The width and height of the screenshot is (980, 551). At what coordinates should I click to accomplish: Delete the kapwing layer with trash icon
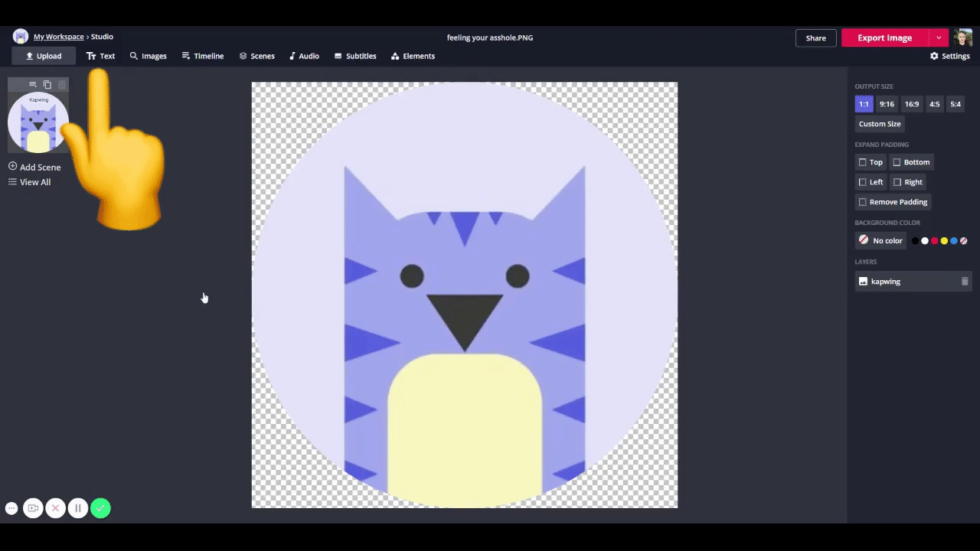(965, 282)
